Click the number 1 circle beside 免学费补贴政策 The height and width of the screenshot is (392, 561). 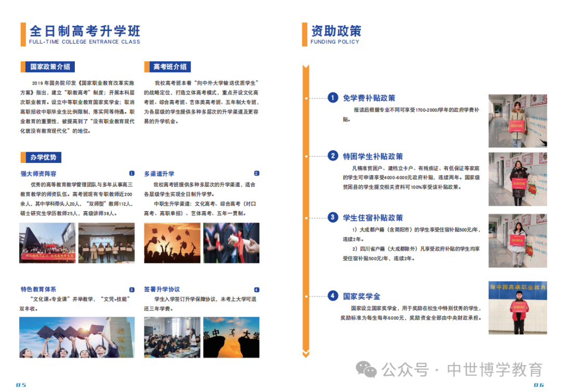(333, 98)
